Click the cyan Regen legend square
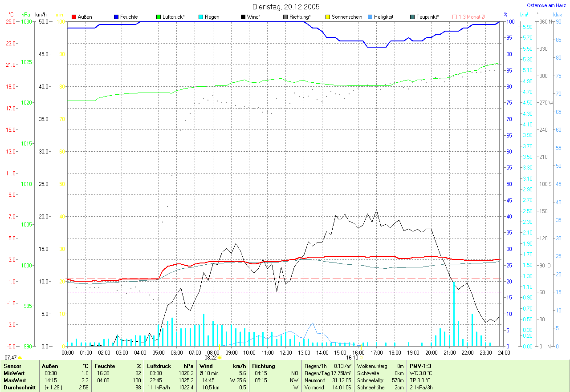Viewport: 570px width, 392px height. coord(201,17)
